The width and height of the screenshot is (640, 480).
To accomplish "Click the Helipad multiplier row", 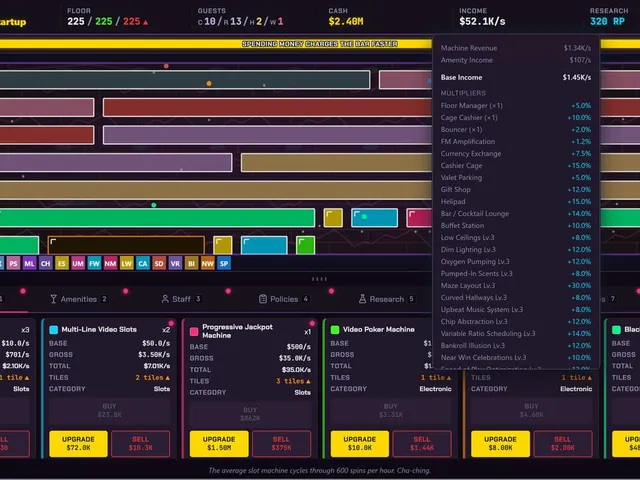I will coord(516,202).
